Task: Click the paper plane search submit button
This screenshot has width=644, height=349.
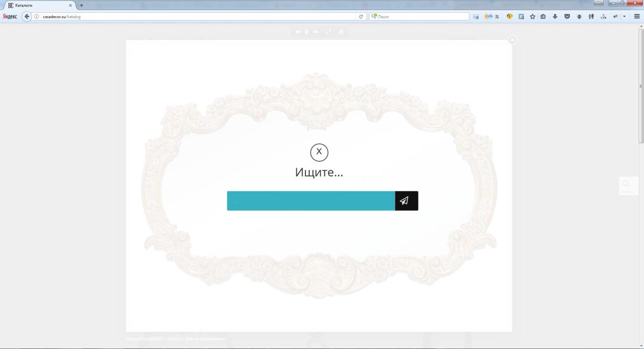Action: pyautogui.click(x=406, y=201)
